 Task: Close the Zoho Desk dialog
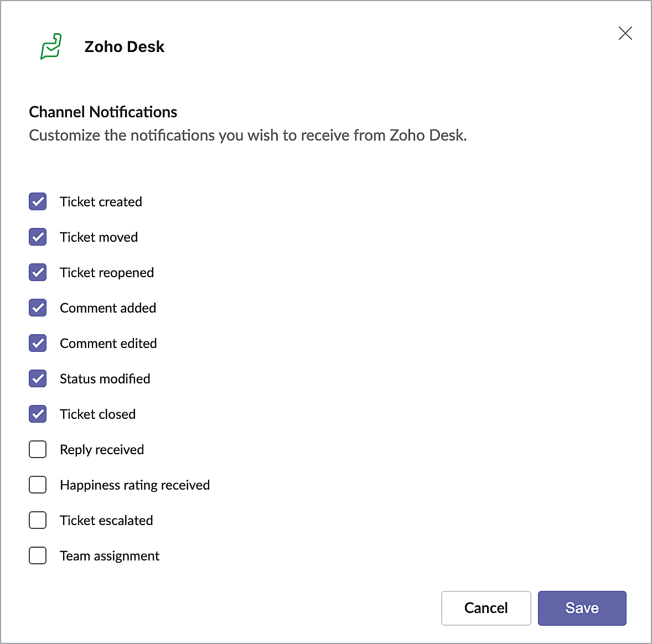pos(625,34)
